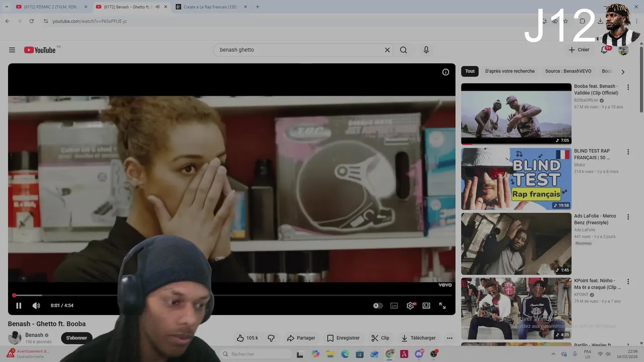644x362 pixels.
Task: Switch to theater mode
Action: [x=426, y=306]
